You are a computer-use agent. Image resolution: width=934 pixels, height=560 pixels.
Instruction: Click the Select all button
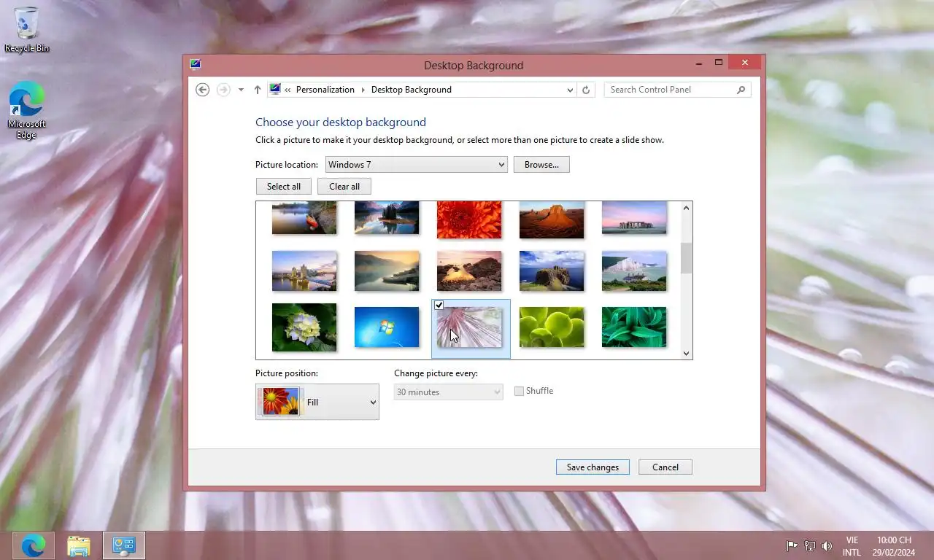pyautogui.click(x=284, y=186)
